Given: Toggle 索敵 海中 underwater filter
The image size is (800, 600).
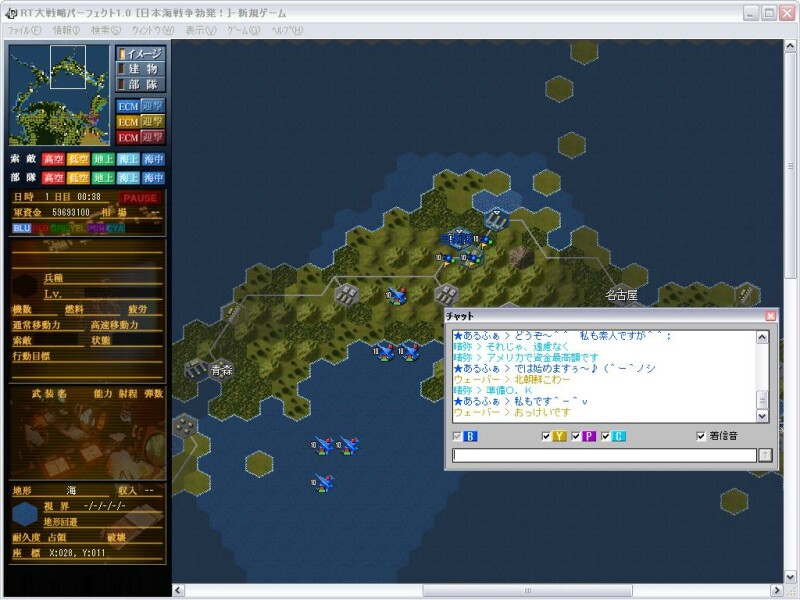Looking at the screenshot, I should tap(153, 160).
